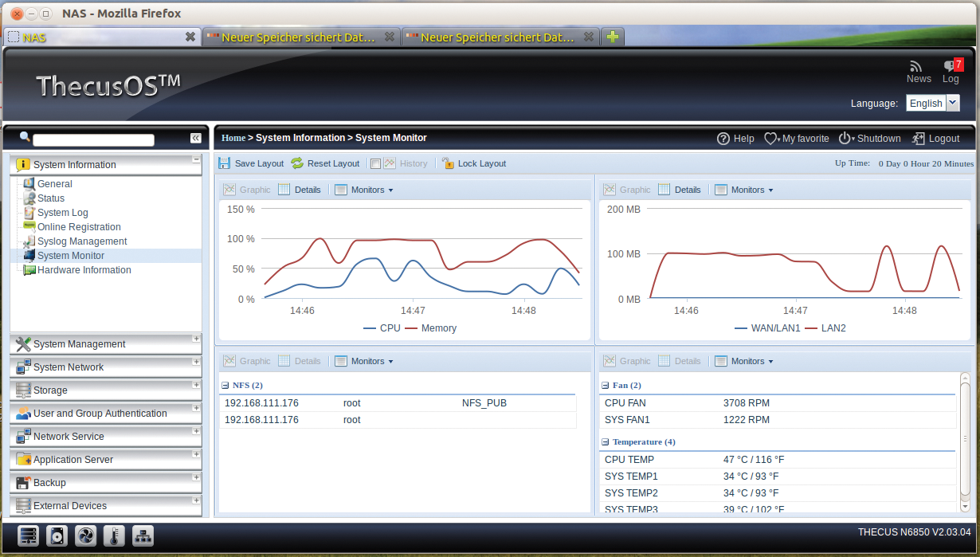
Task: Open the Log panel with notification badge
Action: (x=951, y=72)
